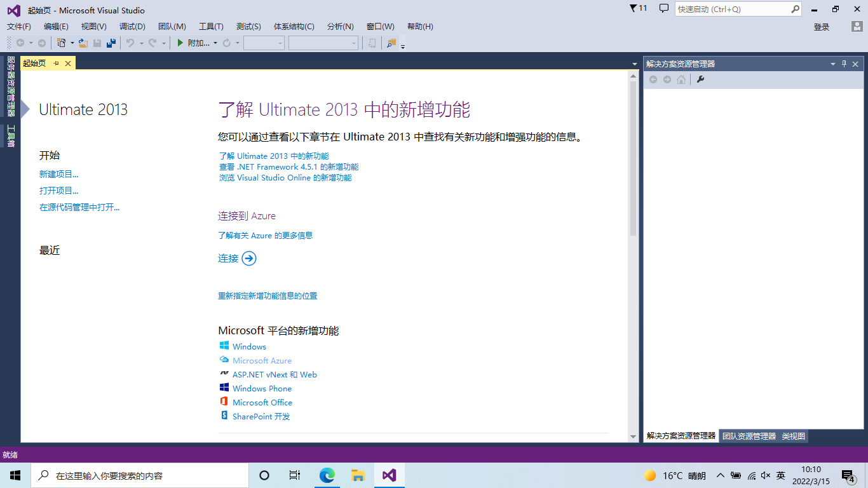Click the magnifier icon in Quick Launch box
868x488 pixels.
795,9
